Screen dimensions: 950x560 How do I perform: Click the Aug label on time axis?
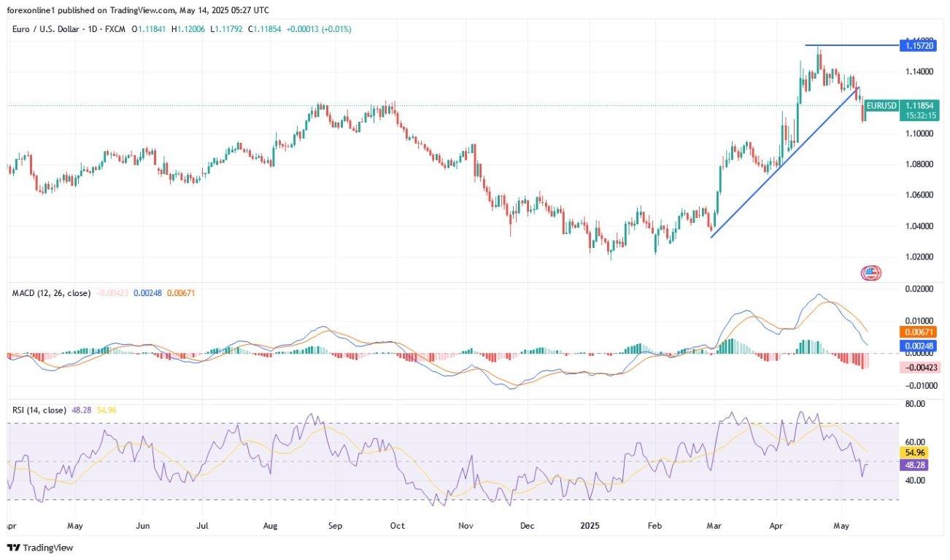(271, 526)
